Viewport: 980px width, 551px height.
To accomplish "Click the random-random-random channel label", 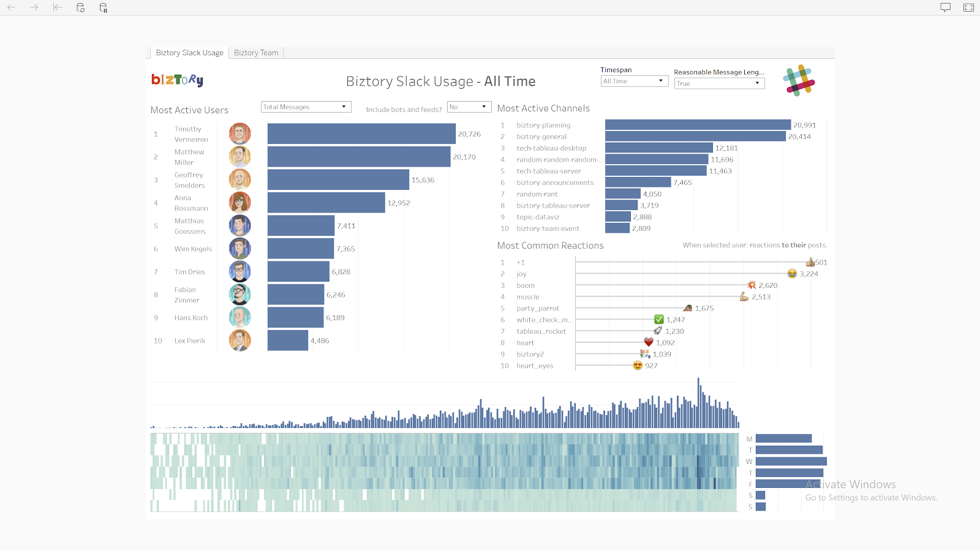I will (559, 160).
